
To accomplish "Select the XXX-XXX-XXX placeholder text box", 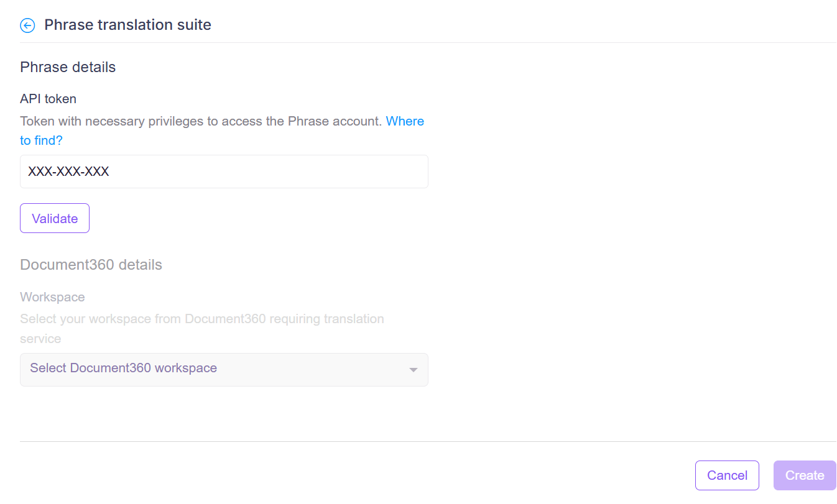I will tap(224, 172).
